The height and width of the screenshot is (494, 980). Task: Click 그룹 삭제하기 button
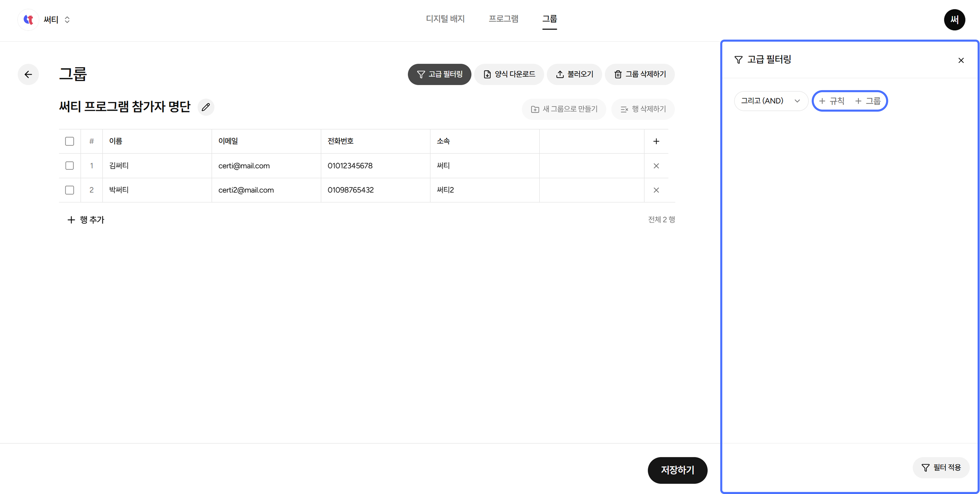coord(640,74)
